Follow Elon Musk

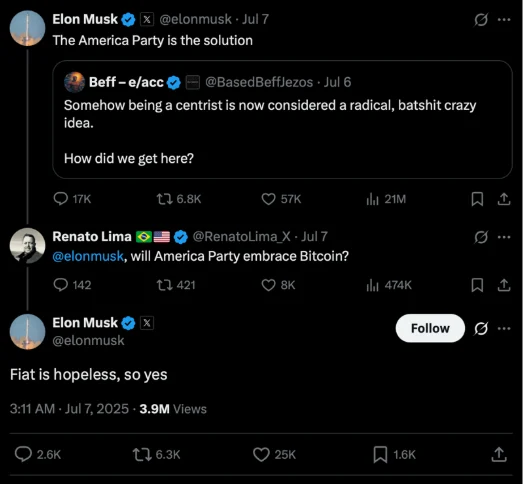click(x=430, y=328)
